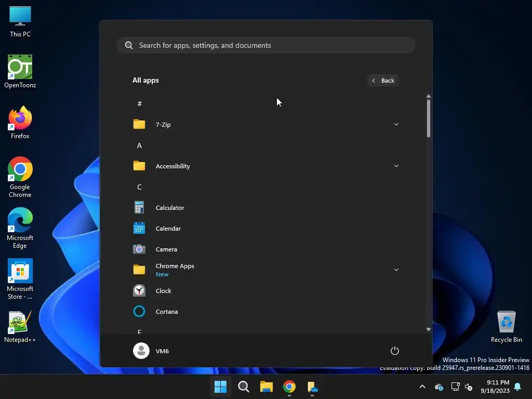Open the clock showing 9:11 PM
The image size is (532, 399).
tap(495, 387)
